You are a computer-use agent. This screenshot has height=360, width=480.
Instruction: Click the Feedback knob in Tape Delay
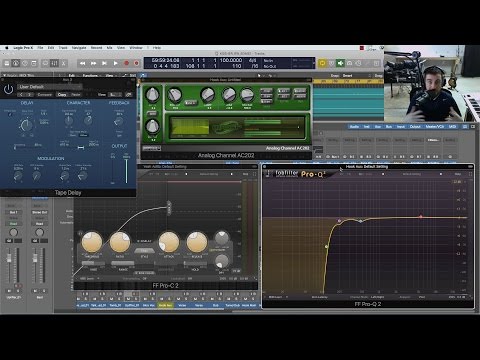pos(118,121)
